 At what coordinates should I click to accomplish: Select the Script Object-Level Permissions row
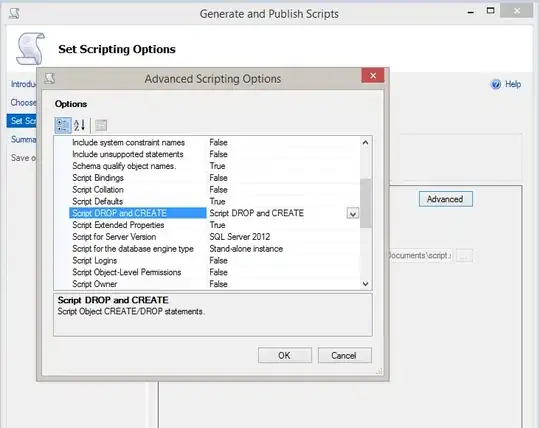214,272
